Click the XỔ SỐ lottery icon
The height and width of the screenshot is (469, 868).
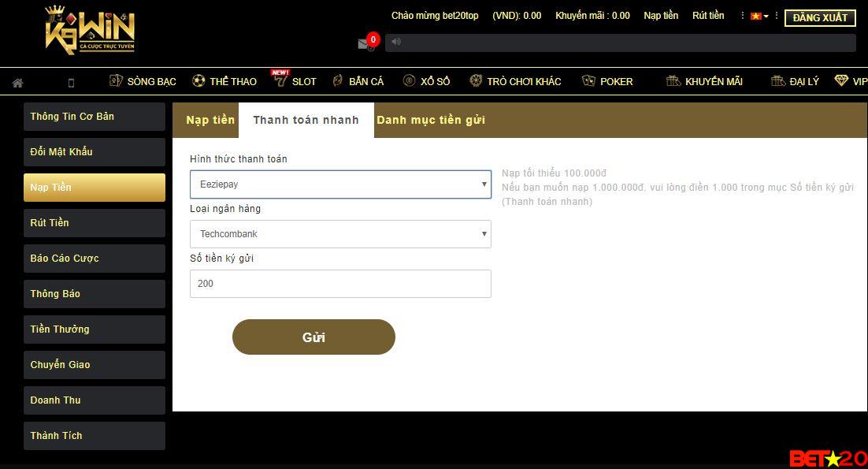click(x=408, y=80)
